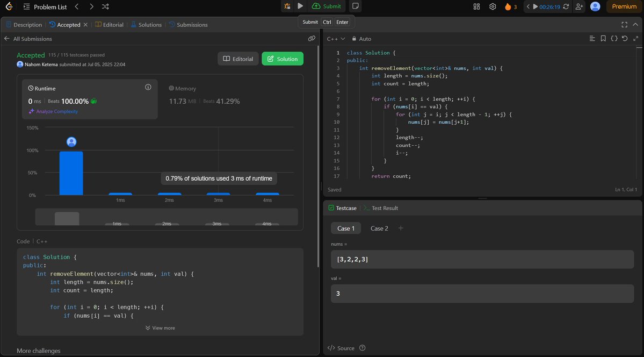
Task: Go back to All Submissions
Action: point(28,39)
